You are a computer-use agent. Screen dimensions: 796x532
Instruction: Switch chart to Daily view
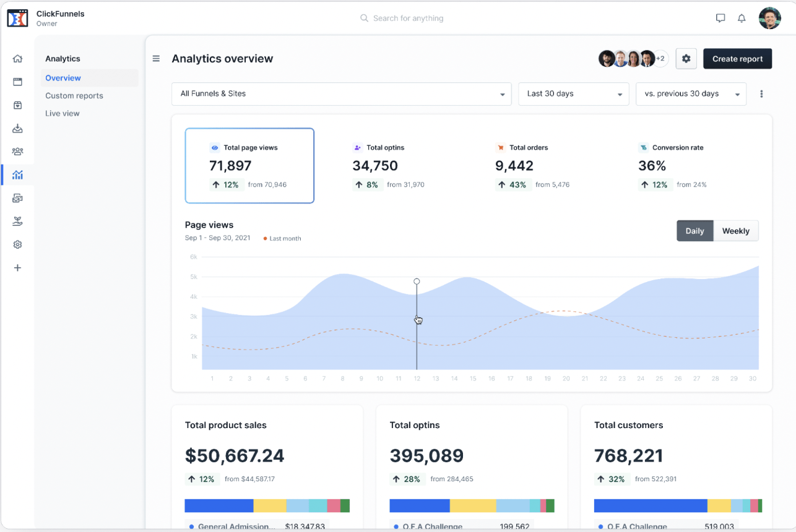coord(694,231)
